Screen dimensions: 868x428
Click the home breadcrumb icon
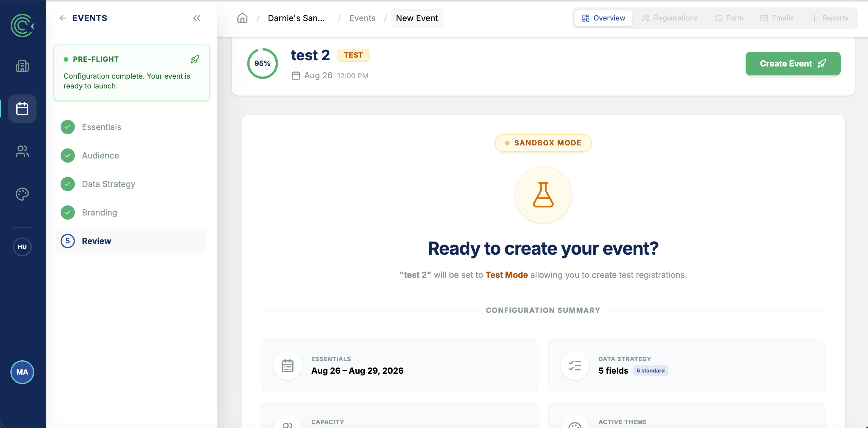click(242, 18)
